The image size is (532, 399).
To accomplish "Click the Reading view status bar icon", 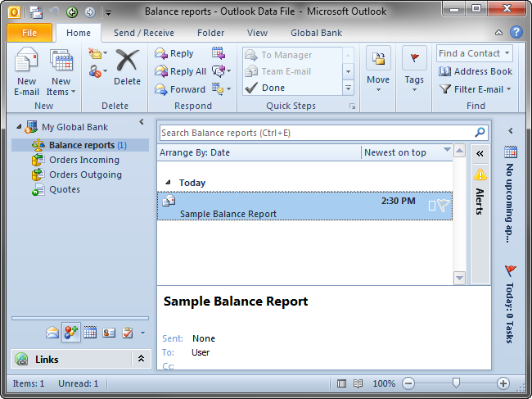I will click(x=358, y=383).
